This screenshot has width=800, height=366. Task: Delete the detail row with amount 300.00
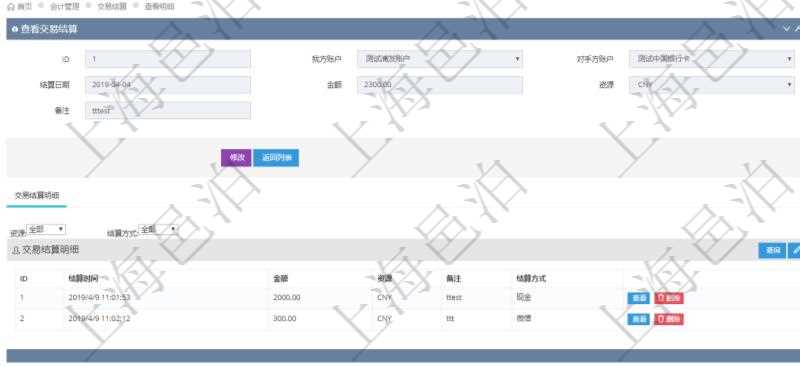(x=669, y=320)
